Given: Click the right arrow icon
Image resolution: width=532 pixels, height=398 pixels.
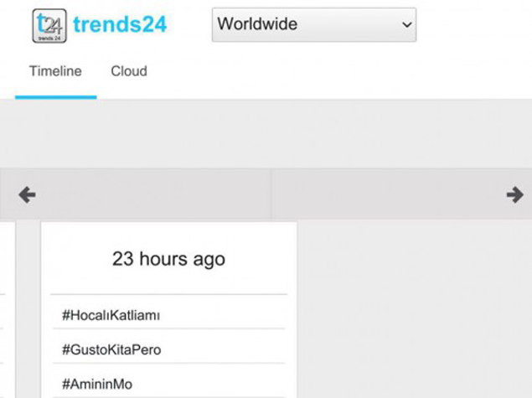Looking at the screenshot, I should pyautogui.click(x=514, y=195).
